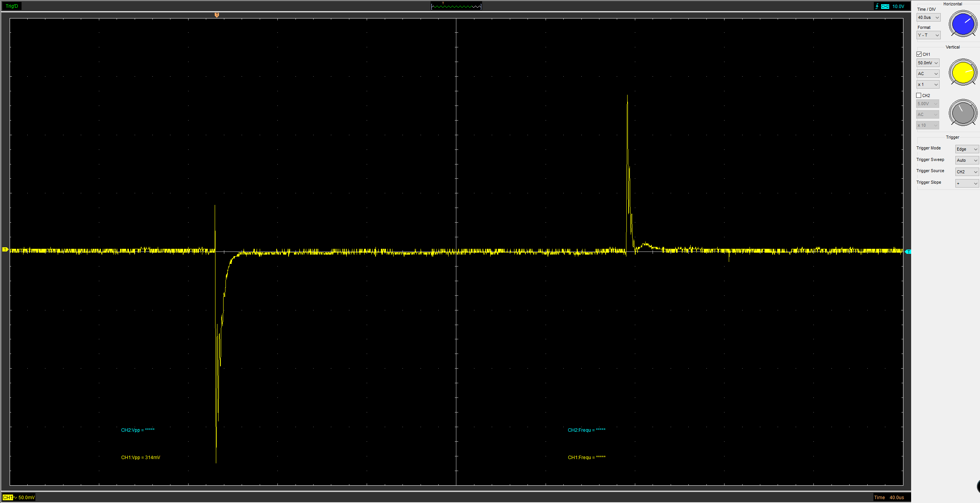Viewport: 980px width, 503px height.
Task: Open the CH1 AC coupling dropdown
Action: pyautogui.click(x=927, y=74)
